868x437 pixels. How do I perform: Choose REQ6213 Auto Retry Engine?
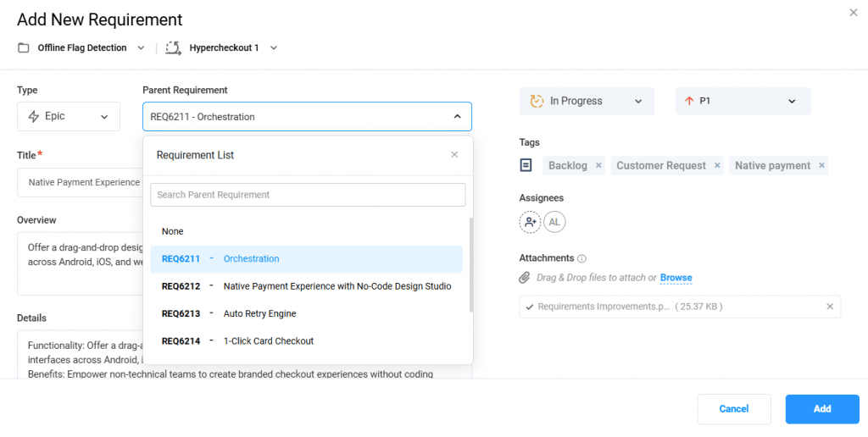tap(259, 313)
